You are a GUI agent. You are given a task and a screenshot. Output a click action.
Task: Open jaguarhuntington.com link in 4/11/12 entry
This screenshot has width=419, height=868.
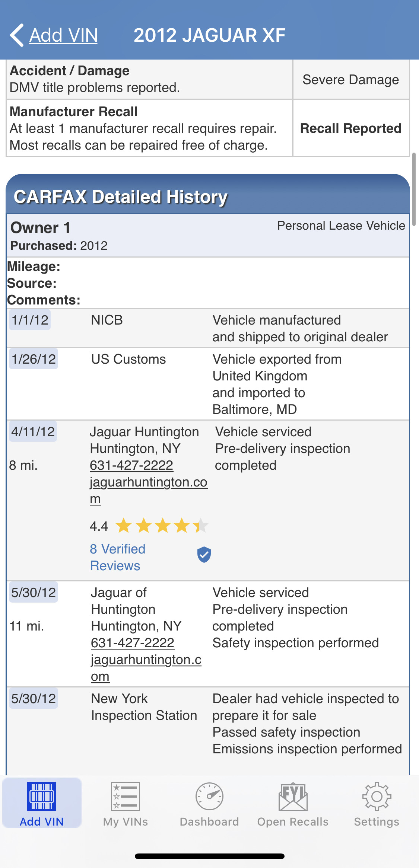[x=148, y=482]
